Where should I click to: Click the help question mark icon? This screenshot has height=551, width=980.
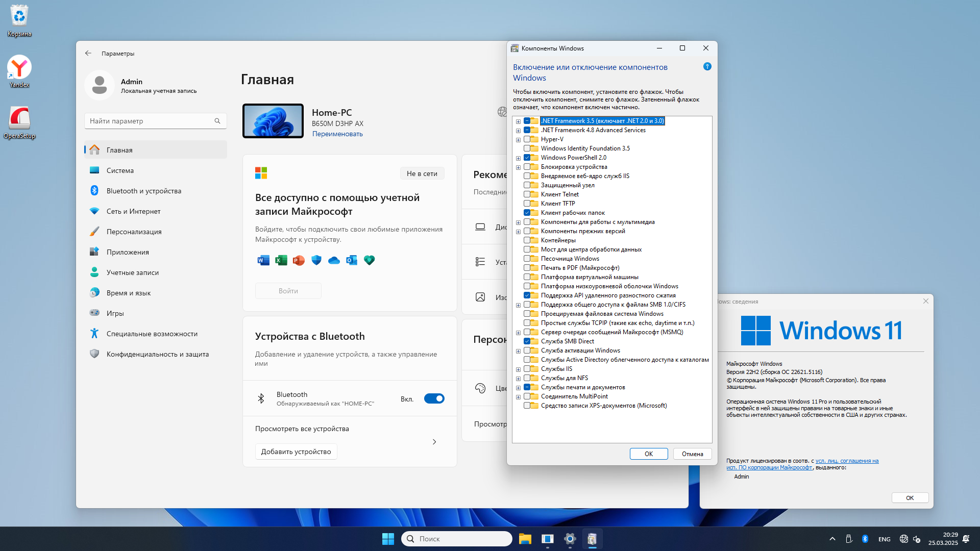click(707, 66)
